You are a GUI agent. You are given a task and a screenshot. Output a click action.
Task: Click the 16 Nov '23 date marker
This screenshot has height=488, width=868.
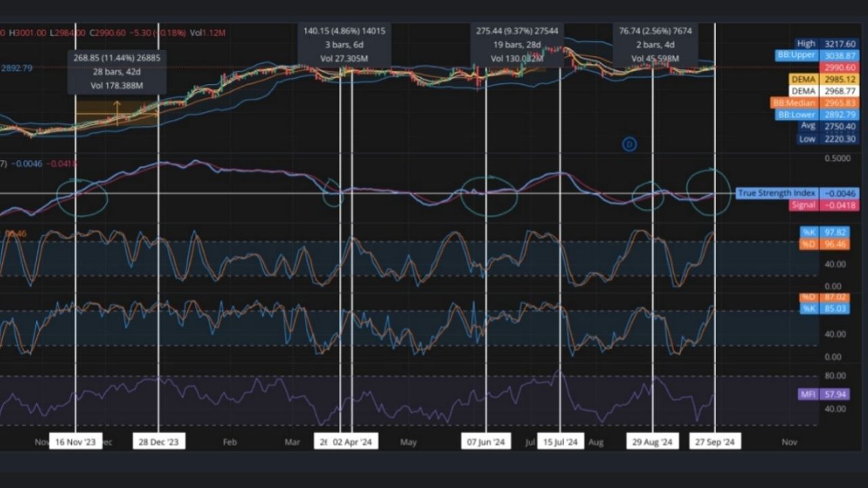tap(76, 442)
